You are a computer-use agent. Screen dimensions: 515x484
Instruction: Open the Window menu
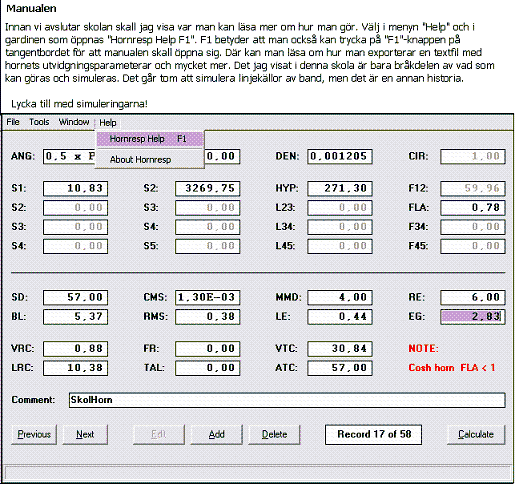(74, 122)
